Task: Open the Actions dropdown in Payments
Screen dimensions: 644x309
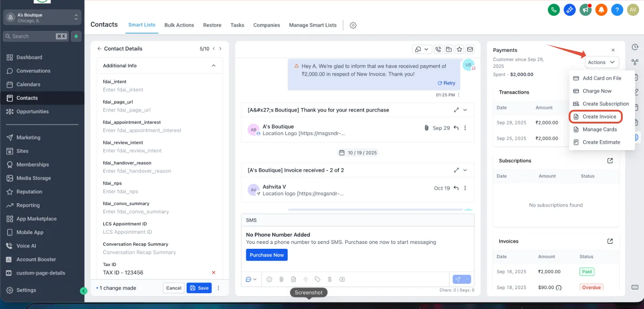Action: pyautogui.click(x=601, y=62)
